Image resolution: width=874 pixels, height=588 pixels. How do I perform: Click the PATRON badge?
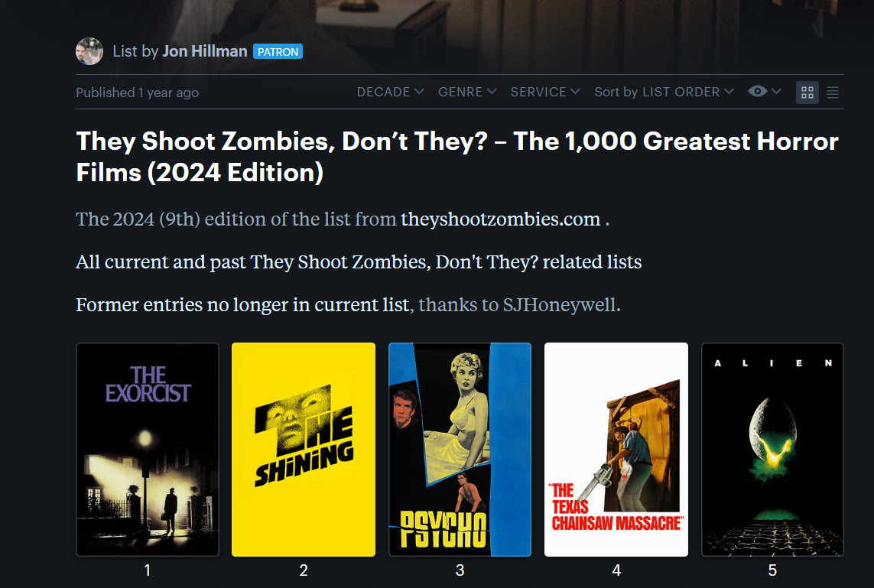[x=278, y=52]
